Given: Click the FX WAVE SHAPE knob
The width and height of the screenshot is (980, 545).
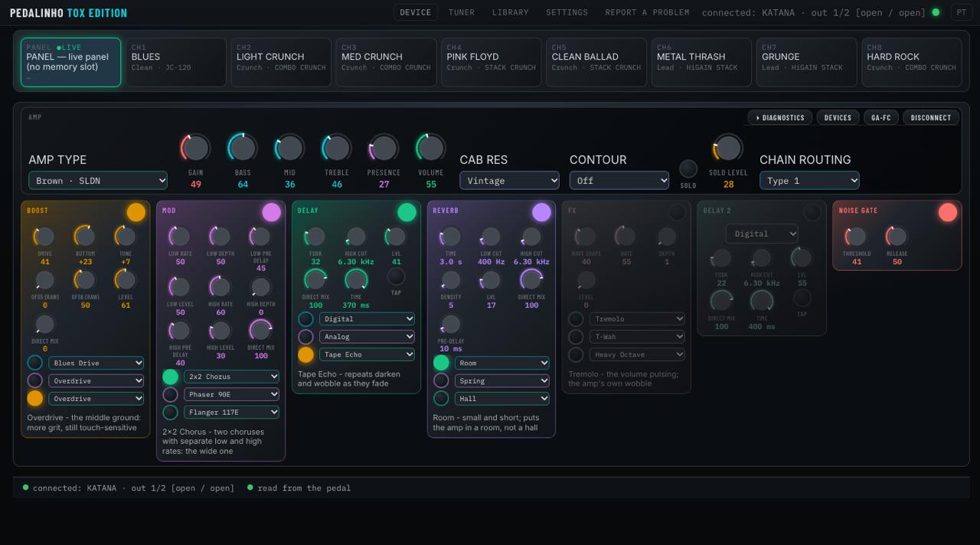Looking at the screenshot, I should (586, 237).
